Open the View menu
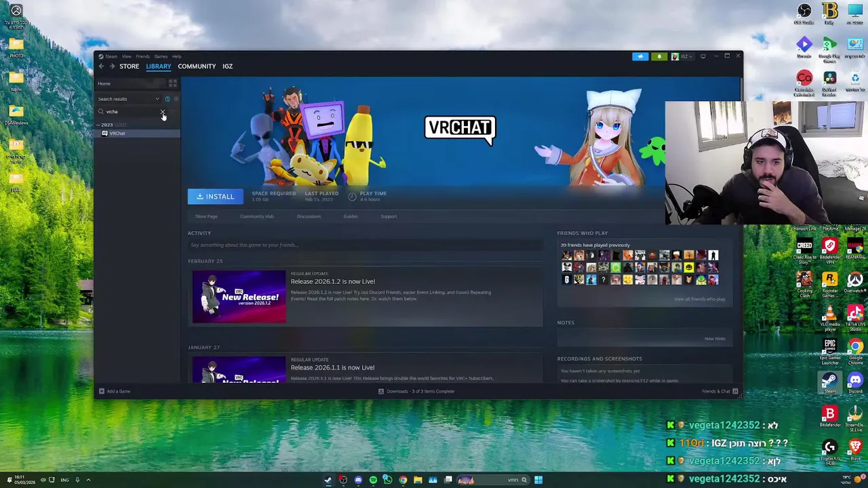The height and width of the screenshot is (488, 868). click(127, 56)
